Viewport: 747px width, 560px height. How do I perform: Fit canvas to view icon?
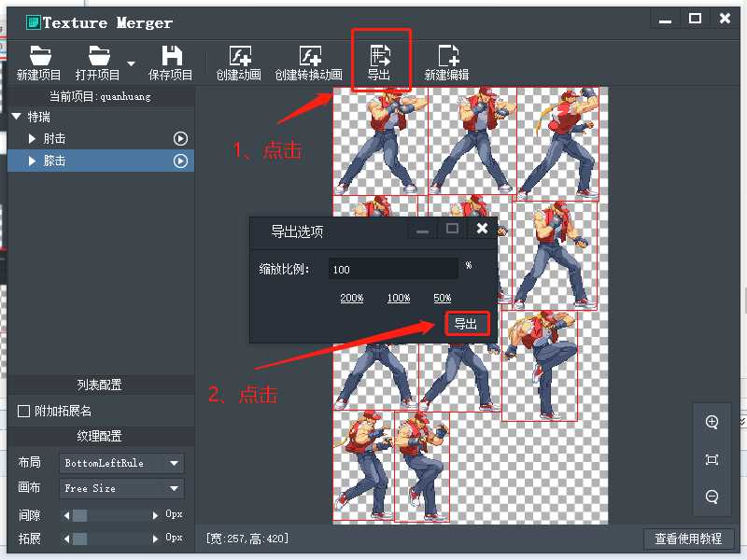click(x=712, y=459)
